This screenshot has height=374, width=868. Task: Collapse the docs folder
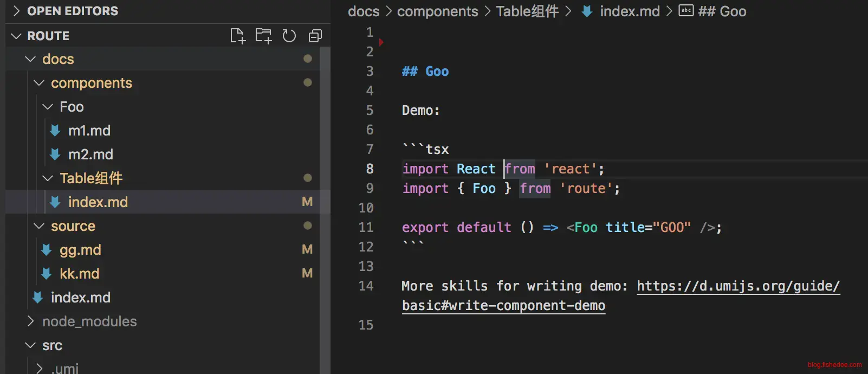[x=30, y=59]
